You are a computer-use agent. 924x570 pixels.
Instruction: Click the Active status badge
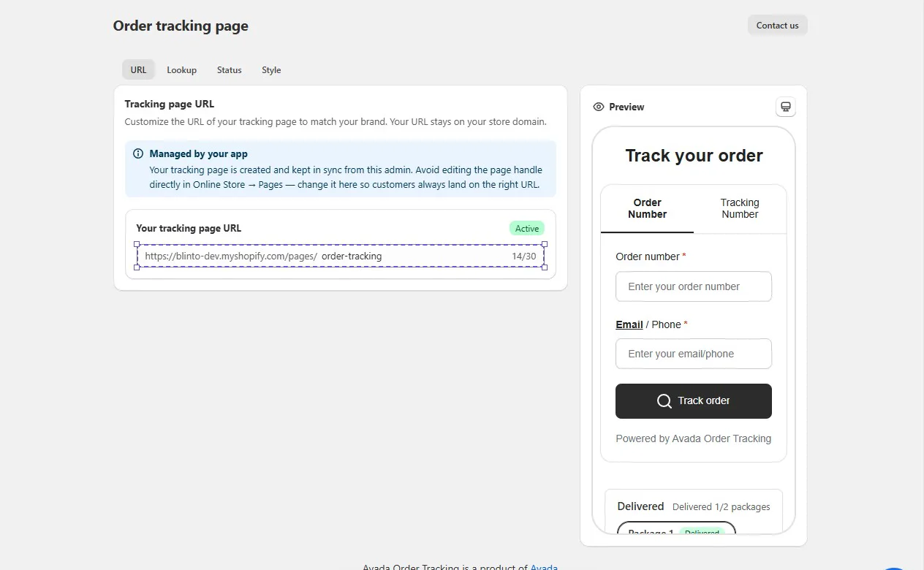pyautogui.click(x=527, y=229)
